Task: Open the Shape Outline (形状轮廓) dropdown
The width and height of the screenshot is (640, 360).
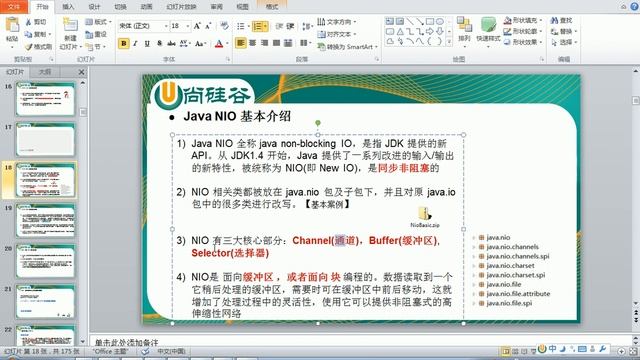Action: pyautogui.click(x=523, y=31)
